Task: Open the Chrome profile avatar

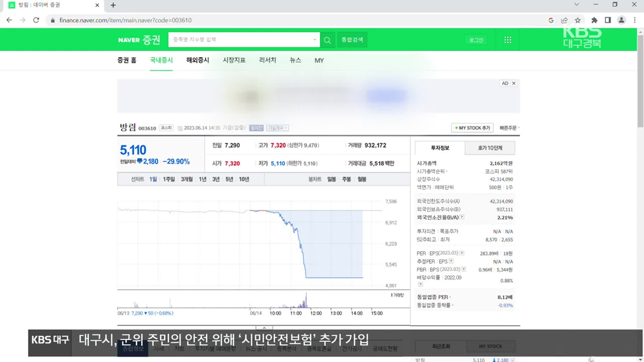Action: (621, 20)
